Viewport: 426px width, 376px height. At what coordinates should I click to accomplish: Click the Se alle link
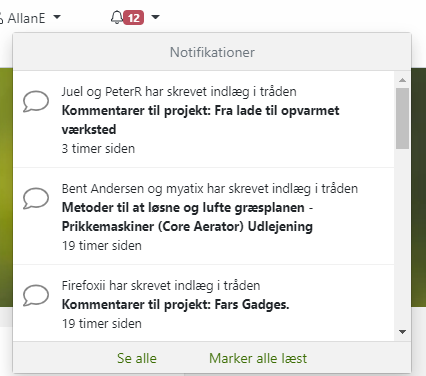137,358
